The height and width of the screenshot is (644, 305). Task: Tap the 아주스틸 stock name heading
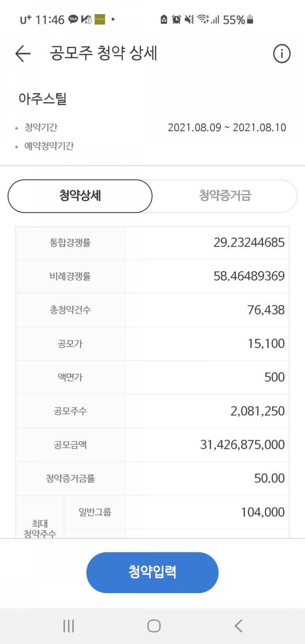(x=43, y=99)
